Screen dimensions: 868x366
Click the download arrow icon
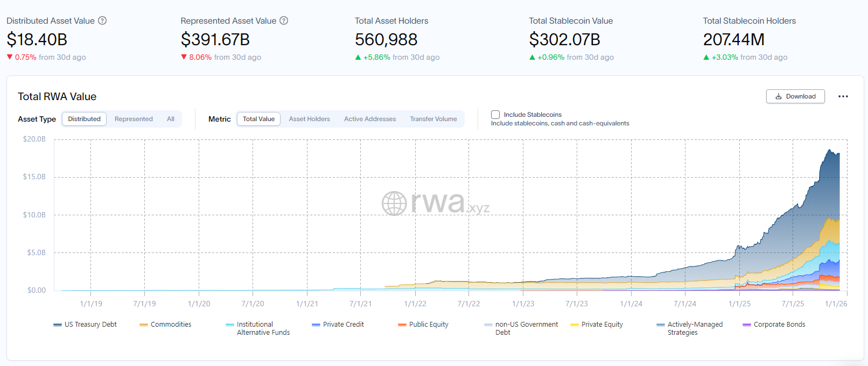coord(778,96)
